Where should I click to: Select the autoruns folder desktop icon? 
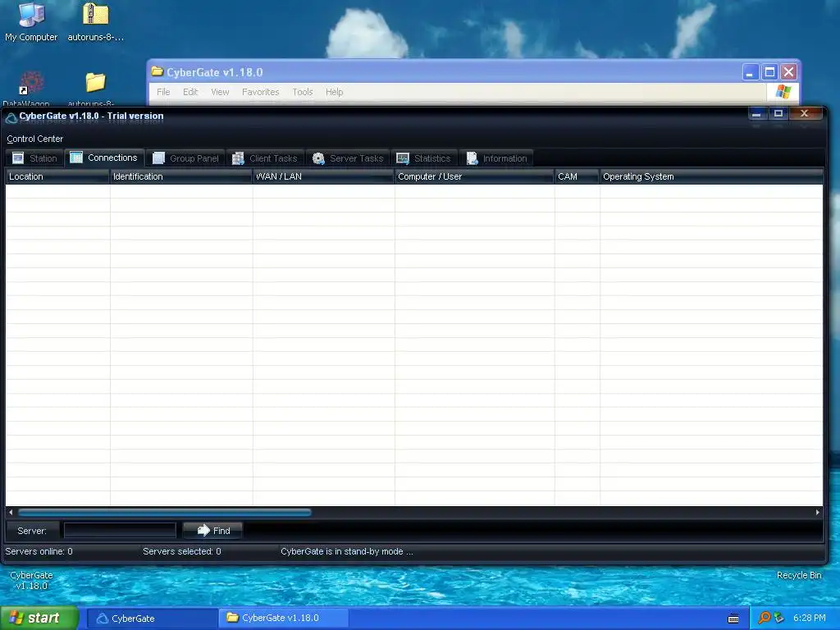click(x=95, y=89)
